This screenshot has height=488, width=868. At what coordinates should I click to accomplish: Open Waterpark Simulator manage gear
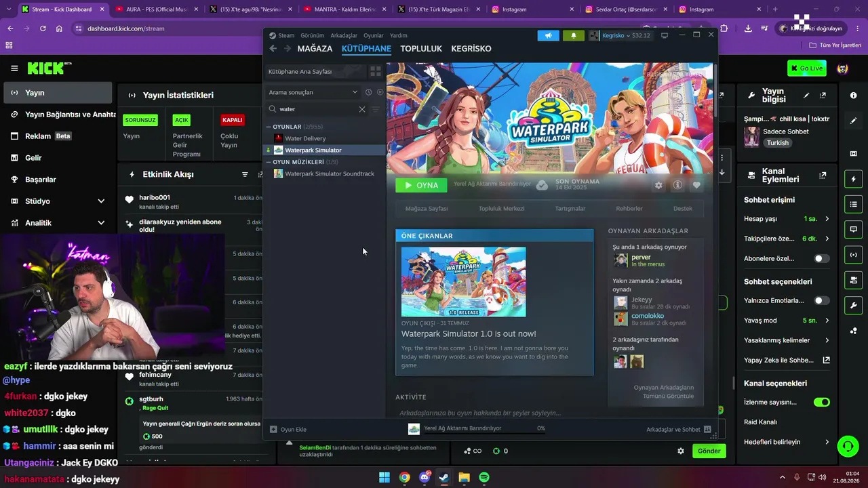[x=658, y=185]
